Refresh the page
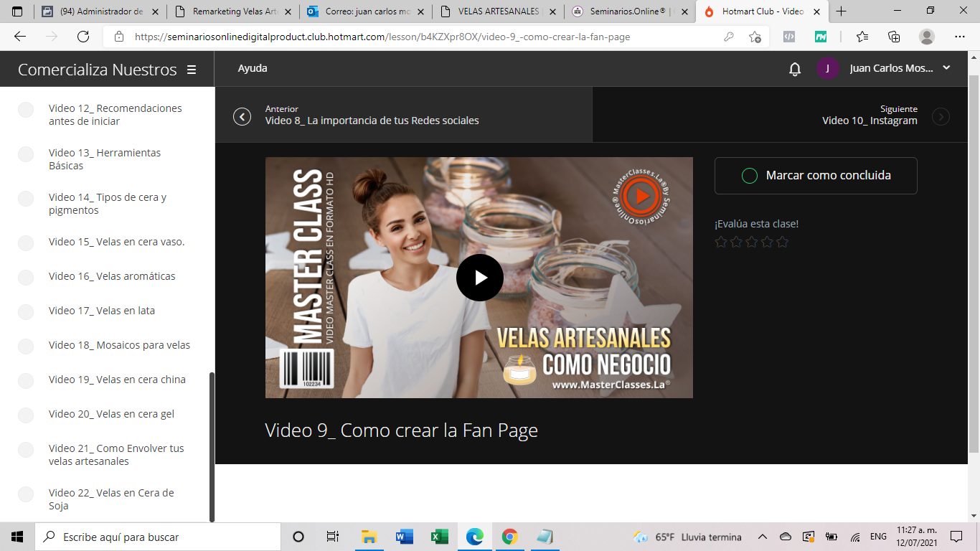980x551 pixels. [83, 37]
